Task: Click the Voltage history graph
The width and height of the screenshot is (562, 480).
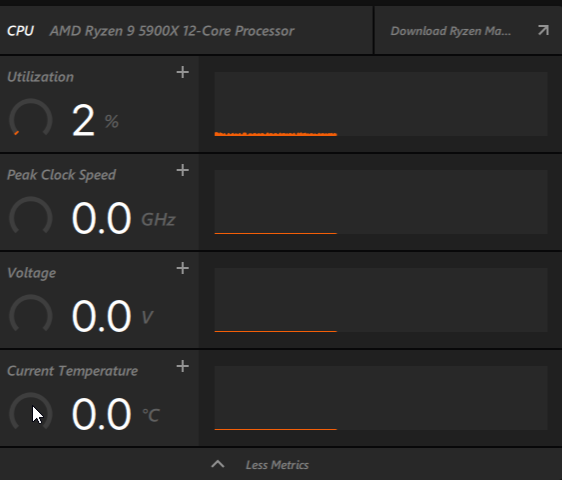Action: (x=381, y=300)
